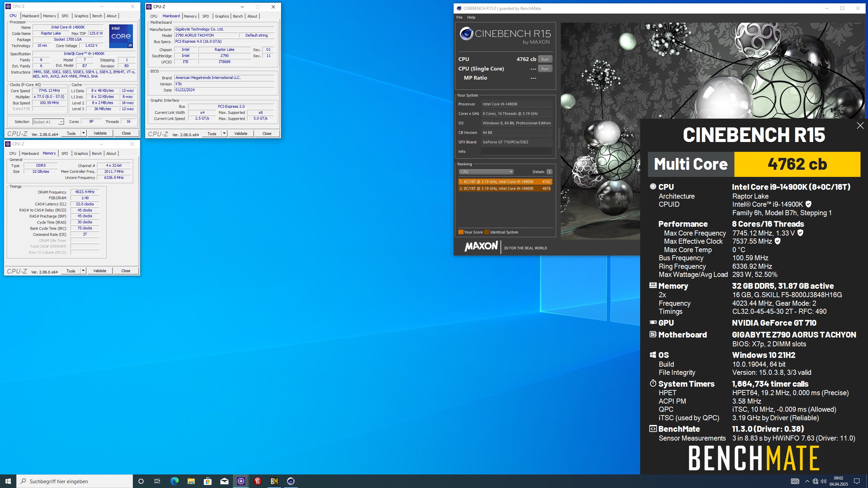Open Microsoft Edge from the taskbar
Viewport: 868px width, 488px height.
pos(174,481)
